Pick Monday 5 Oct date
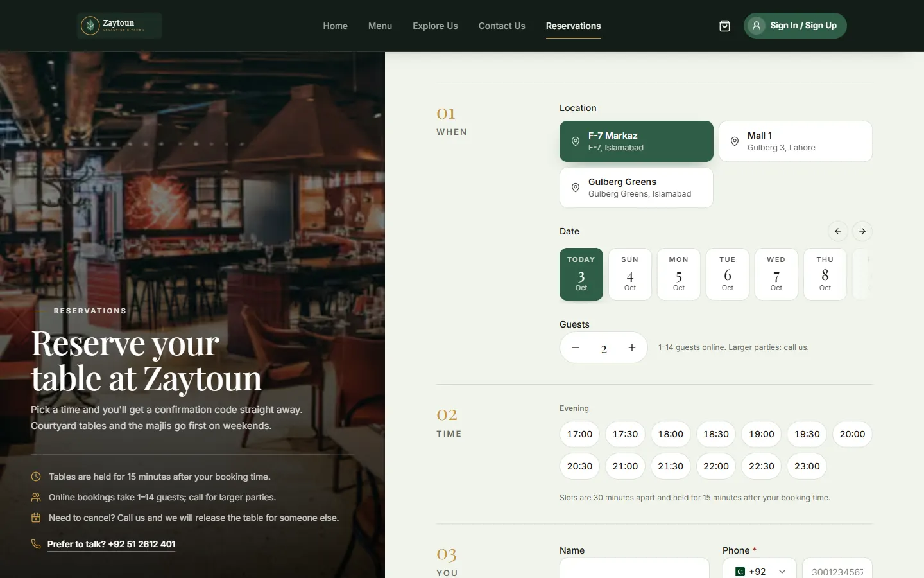924x578 pixels. point(679,274)
